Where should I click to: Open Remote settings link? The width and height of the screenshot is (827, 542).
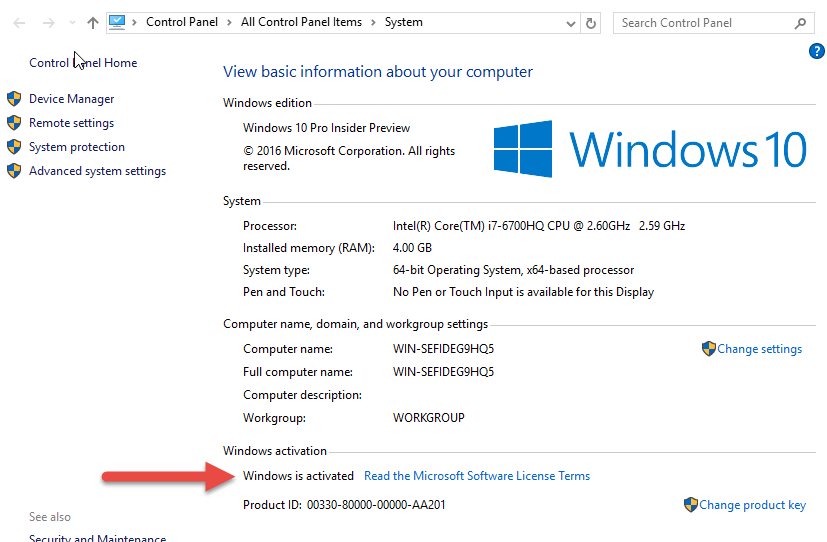pyautogui.click(x=71, y=123)
